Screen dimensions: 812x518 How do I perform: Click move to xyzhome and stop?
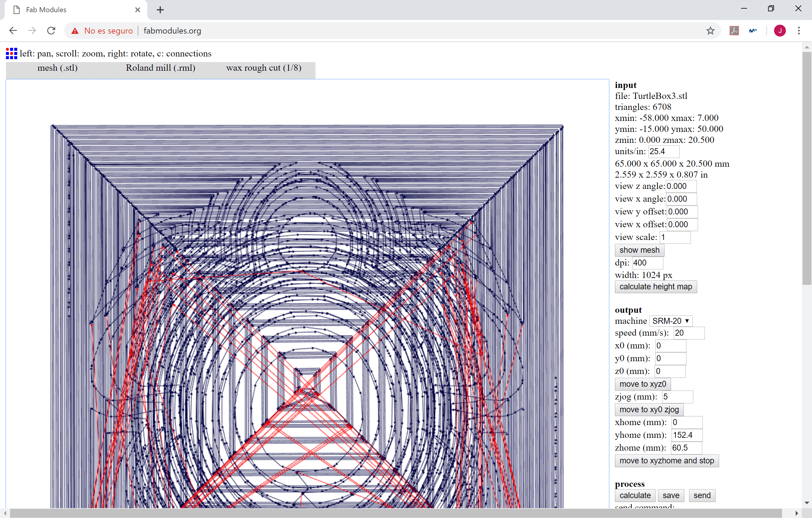(x=666, y=461)
